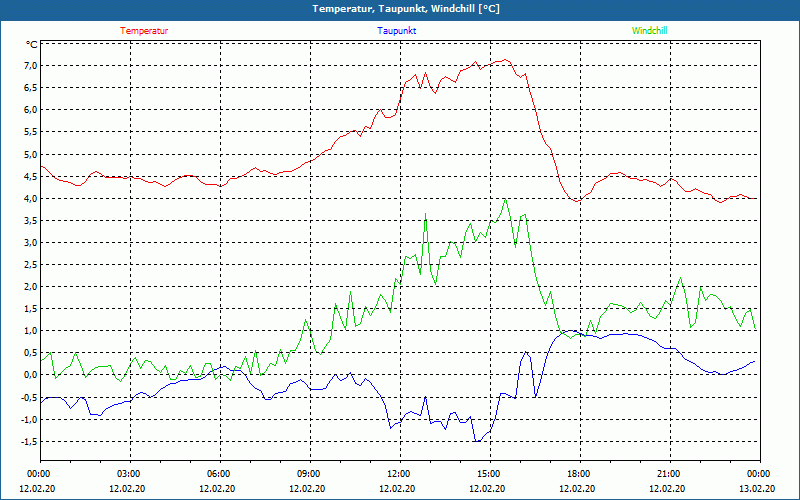
Task: Click the 03:00 time axis label
Action: click(130, 474)
